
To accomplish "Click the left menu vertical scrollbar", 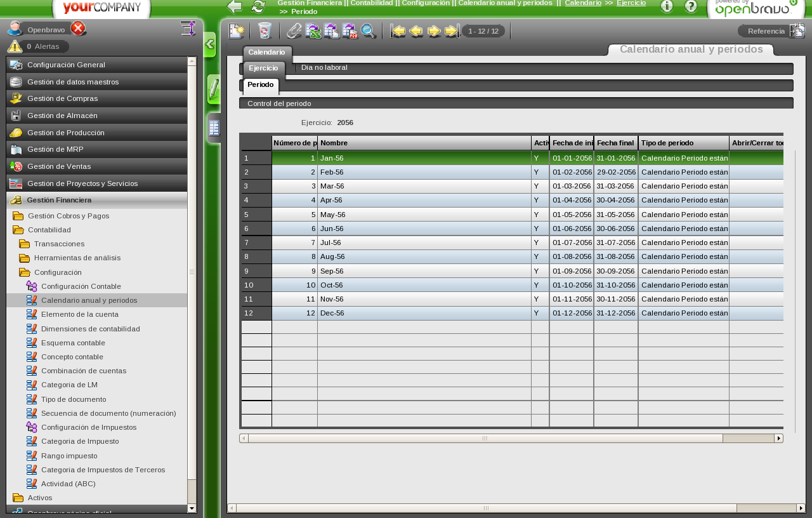I will click(x=192, y=272).
